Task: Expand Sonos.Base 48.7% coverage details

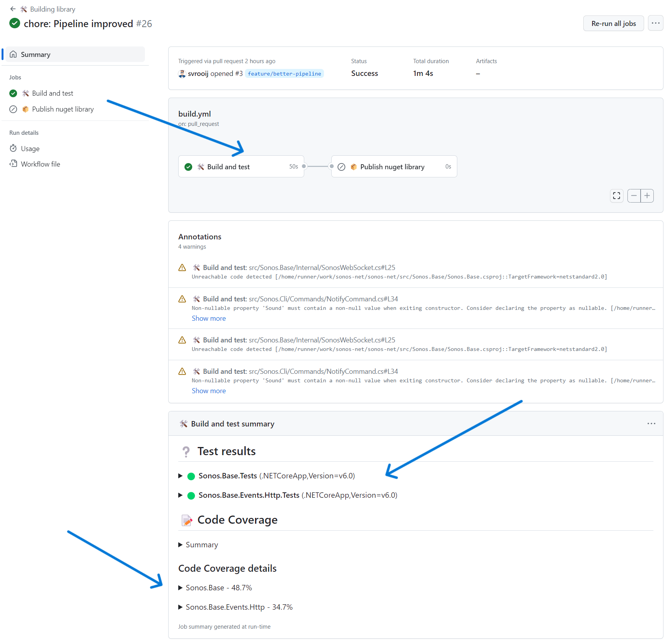Action: (x=181, y=588)
